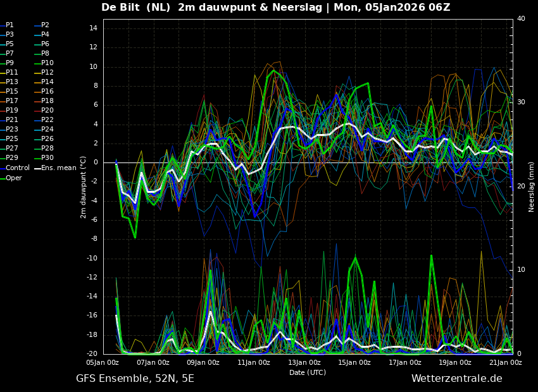Image resolution: width=538 pixels, height=392 pixels.
Task: Click the 13Jan 00z date tick
Action: tap(304, 362)
